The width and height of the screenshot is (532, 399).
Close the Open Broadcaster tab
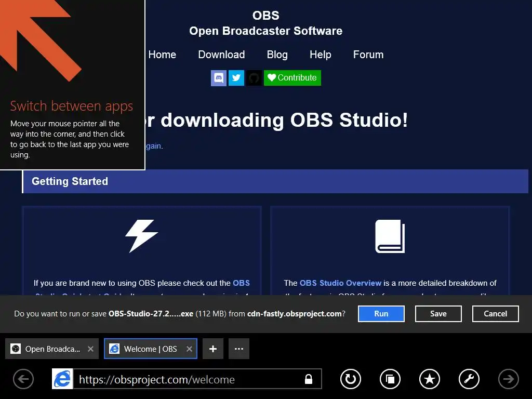[90, 349]
